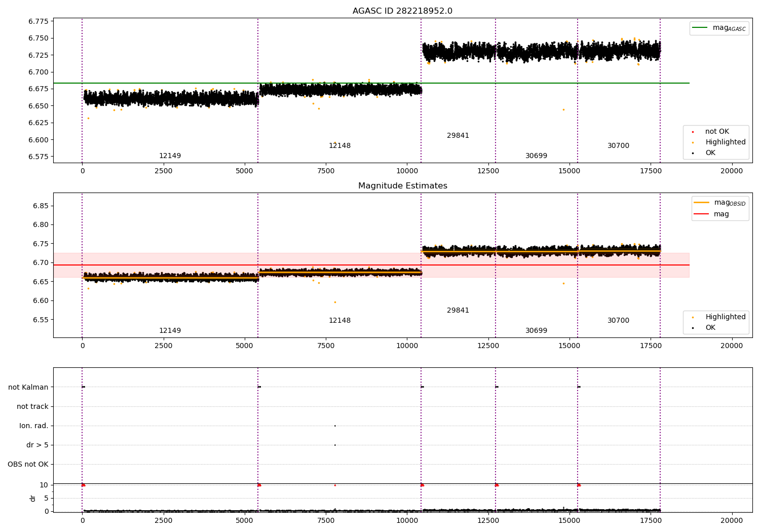Click x-axis tick 12500 of bottom plot
The image size is (760, 532).
(x=488, y=521)
